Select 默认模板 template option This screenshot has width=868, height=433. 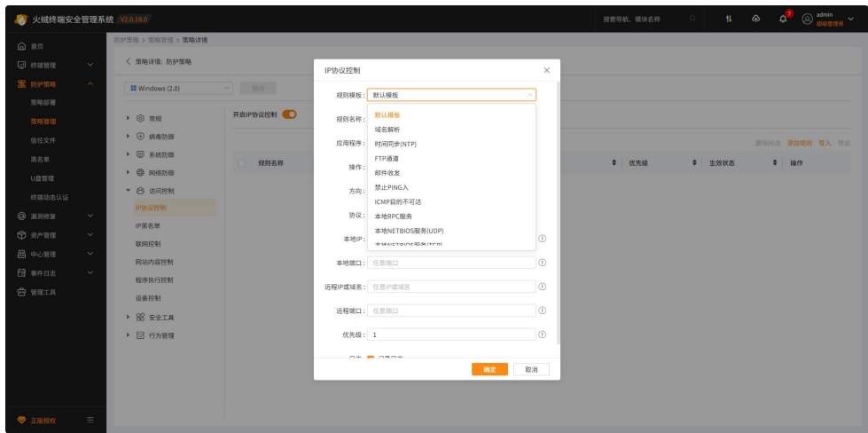451,115
